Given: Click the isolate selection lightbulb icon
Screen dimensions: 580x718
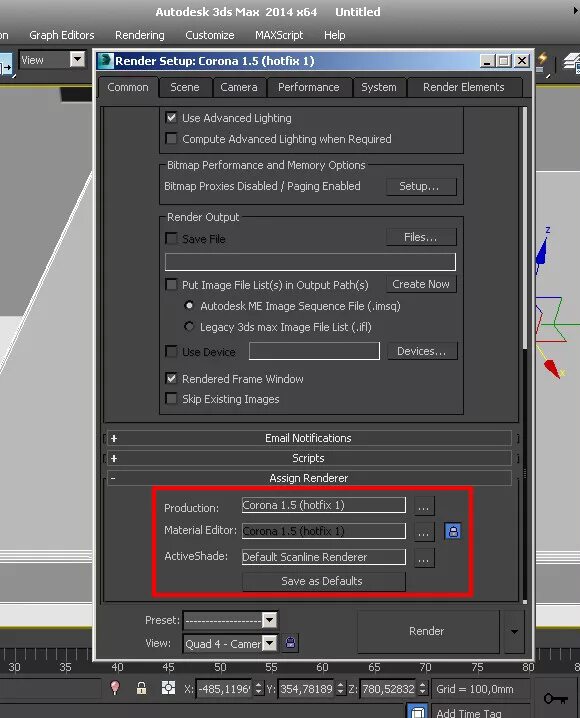Looking at the screenshot, I should pyautogui.click(x=115, y=688).
